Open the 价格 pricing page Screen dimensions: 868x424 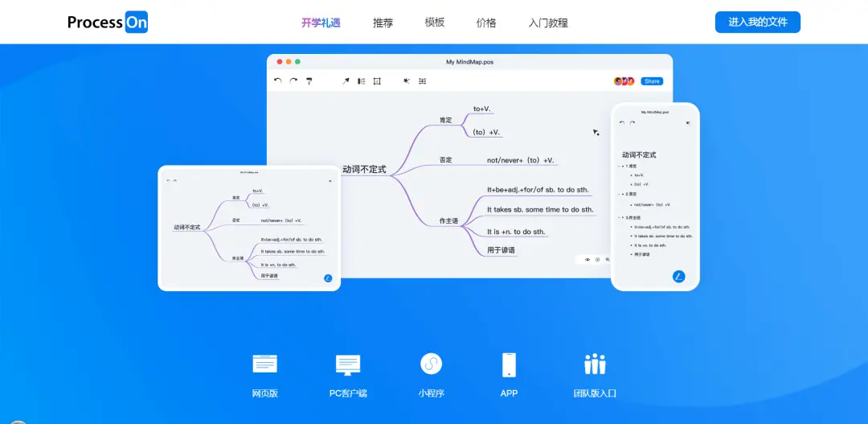pos(486,23)
